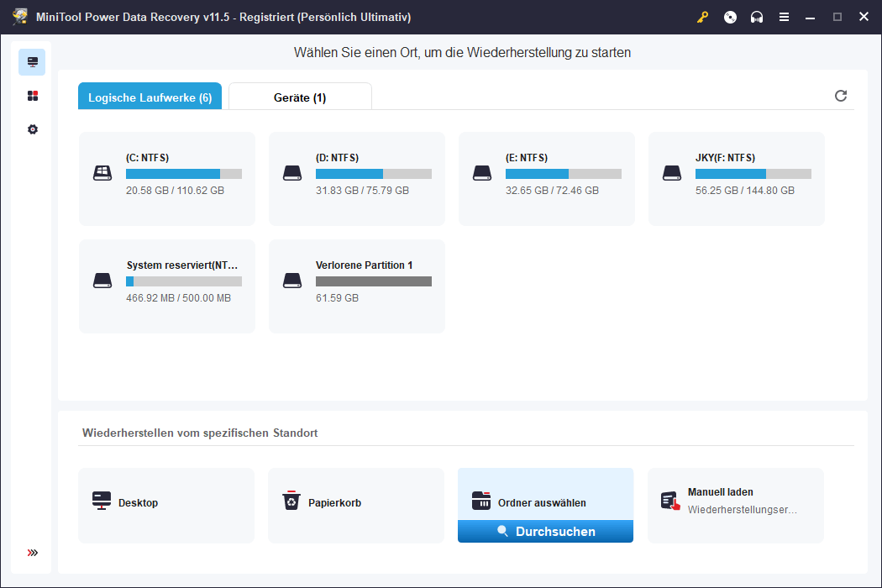The image size is (882, 588).
Task: Minimize the MiniTool window
Action: (x=810, y=18)
